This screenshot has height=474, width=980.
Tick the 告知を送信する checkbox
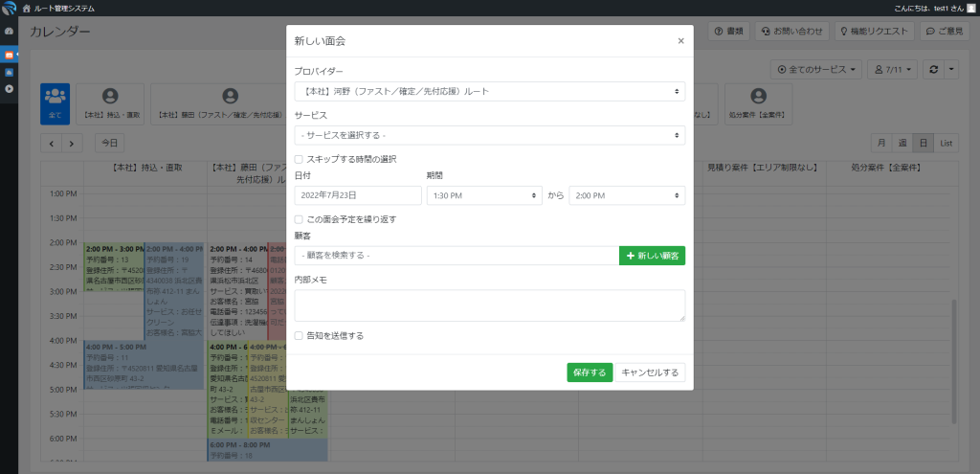click(300, 336)
